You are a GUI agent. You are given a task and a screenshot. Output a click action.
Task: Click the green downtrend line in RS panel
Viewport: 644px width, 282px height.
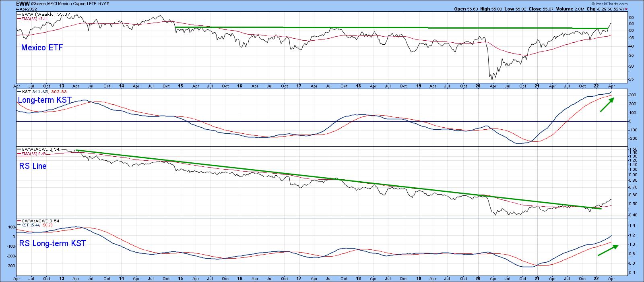(322, 177)
